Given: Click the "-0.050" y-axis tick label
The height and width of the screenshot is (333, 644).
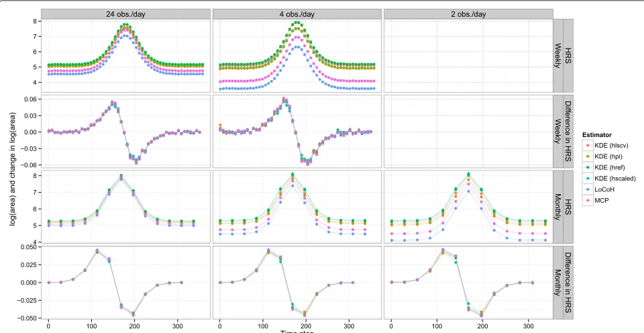Looking at the screenshot, I should pos(28,318).
